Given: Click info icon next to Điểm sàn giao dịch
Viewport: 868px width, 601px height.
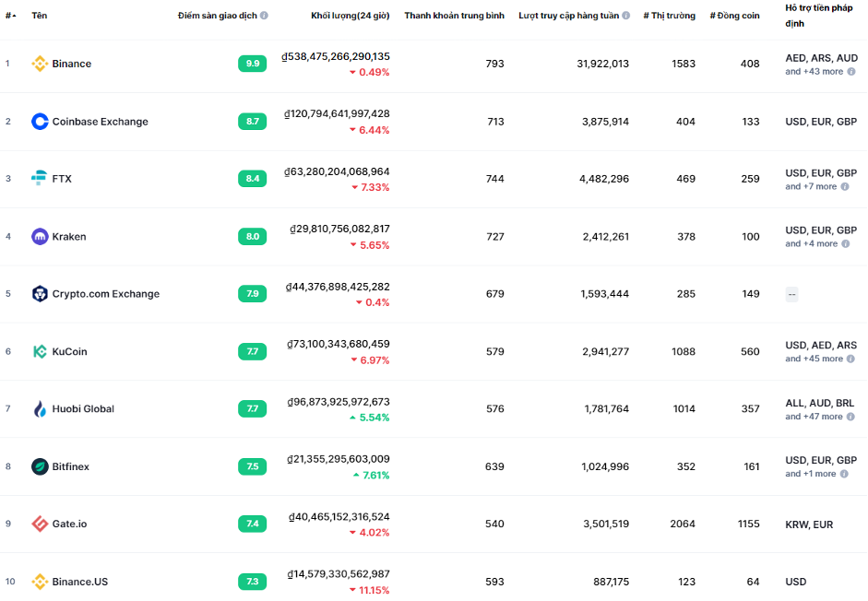Looking at the screenshot, I should click(265, 16).
